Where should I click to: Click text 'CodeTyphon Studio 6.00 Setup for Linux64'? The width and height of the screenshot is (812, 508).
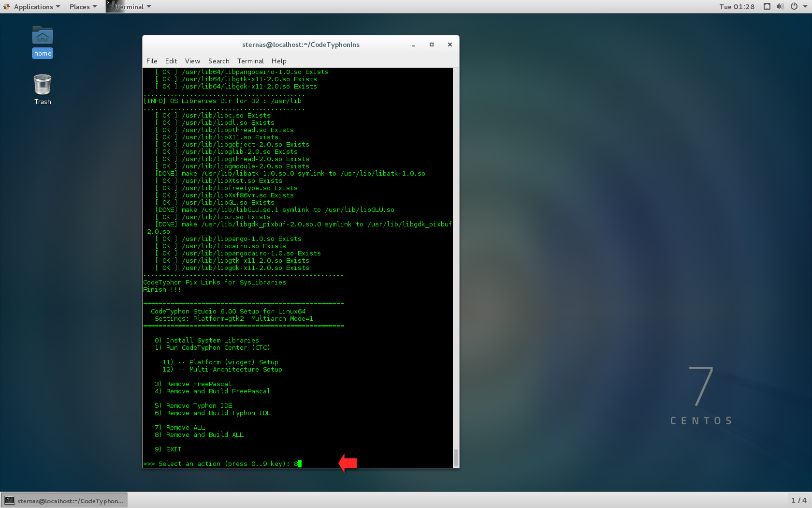click(228, 311)
